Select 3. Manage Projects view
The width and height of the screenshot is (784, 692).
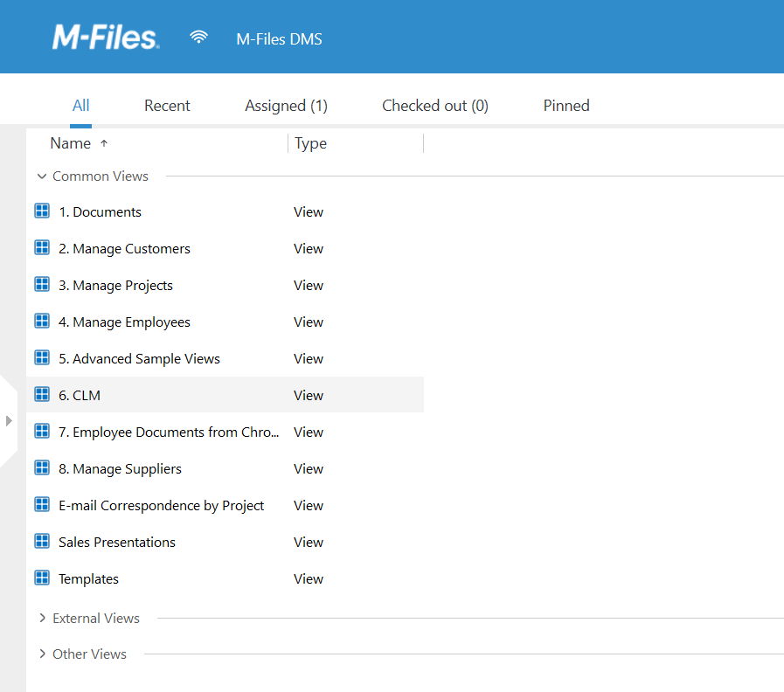[x=115, y=285]
